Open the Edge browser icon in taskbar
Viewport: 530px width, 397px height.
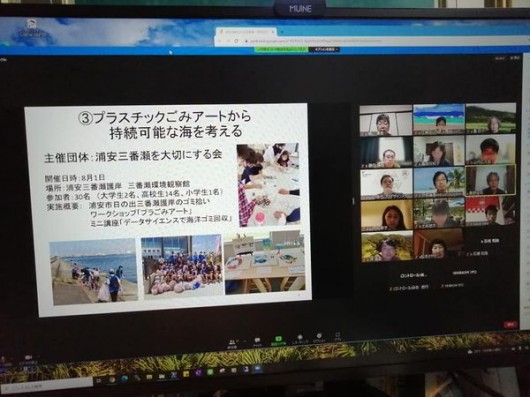[124, 379]
